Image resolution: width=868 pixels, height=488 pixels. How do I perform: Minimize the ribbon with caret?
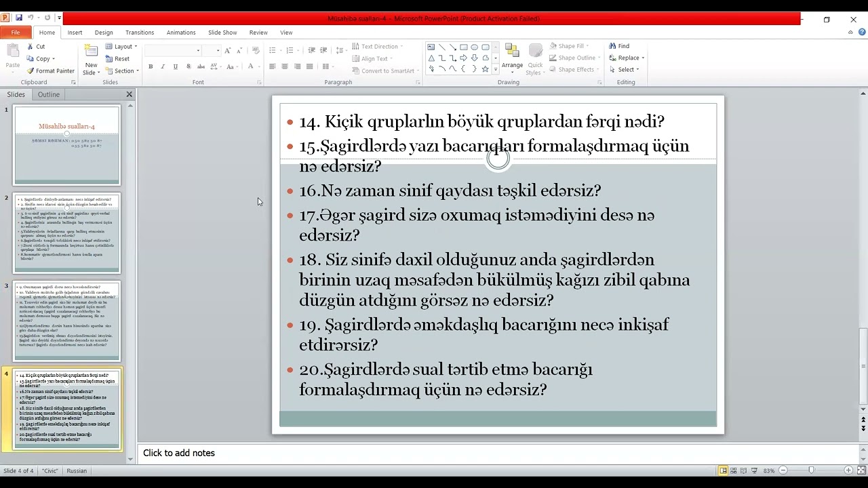coord(850,32)
